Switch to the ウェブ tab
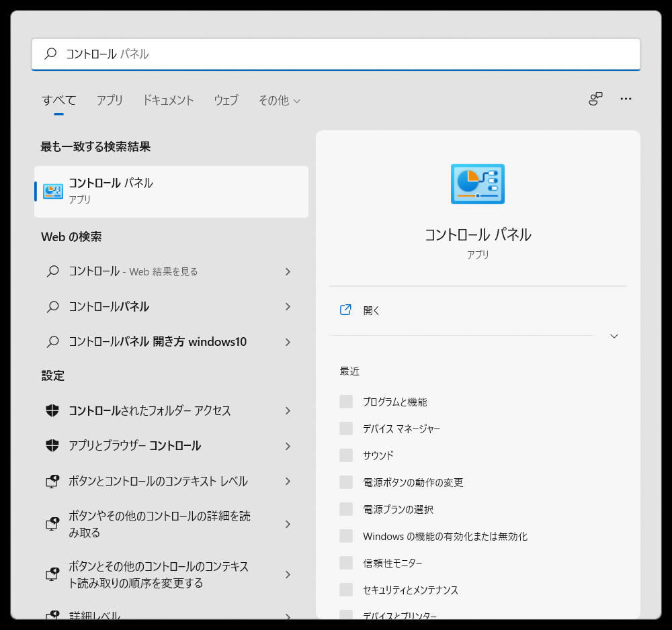The image size is (672, 630). point(226,100)
